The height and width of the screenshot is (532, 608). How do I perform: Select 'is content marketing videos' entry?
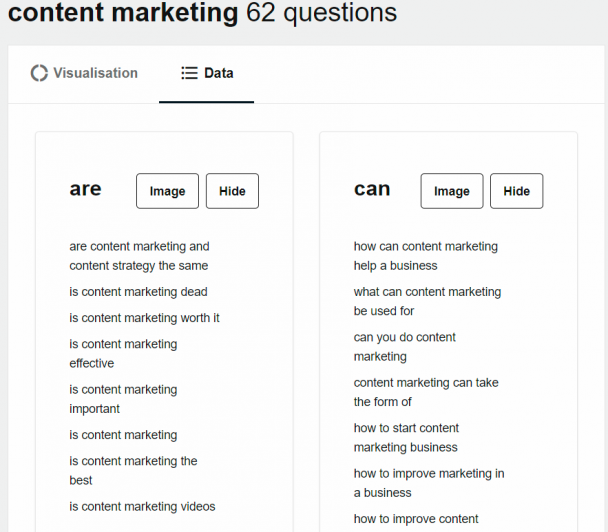tap(142, 506)
